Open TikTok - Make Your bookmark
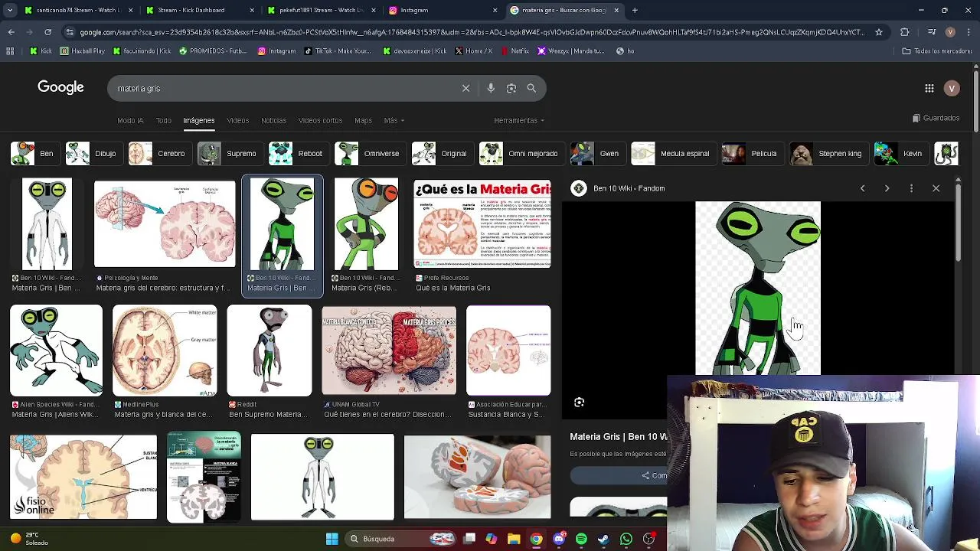Screen dimensions: 980x551 [x=337, y=51]
